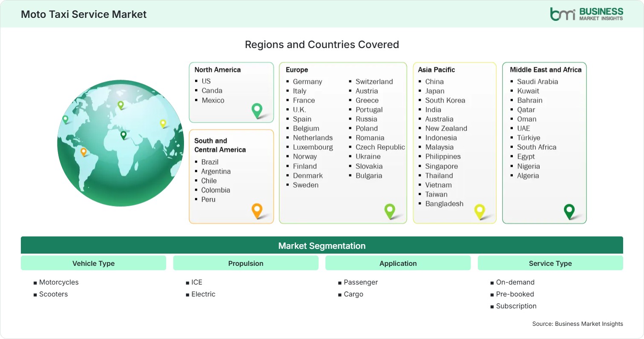
Task: Click the globe illustration
Action: pyautogui.click(x=121, y=143)
